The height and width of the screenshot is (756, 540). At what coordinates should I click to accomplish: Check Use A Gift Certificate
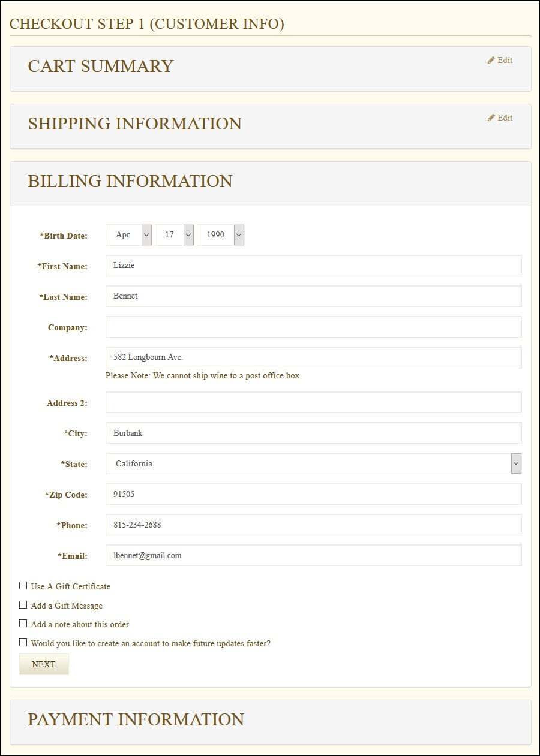click(x=23, y=586)
